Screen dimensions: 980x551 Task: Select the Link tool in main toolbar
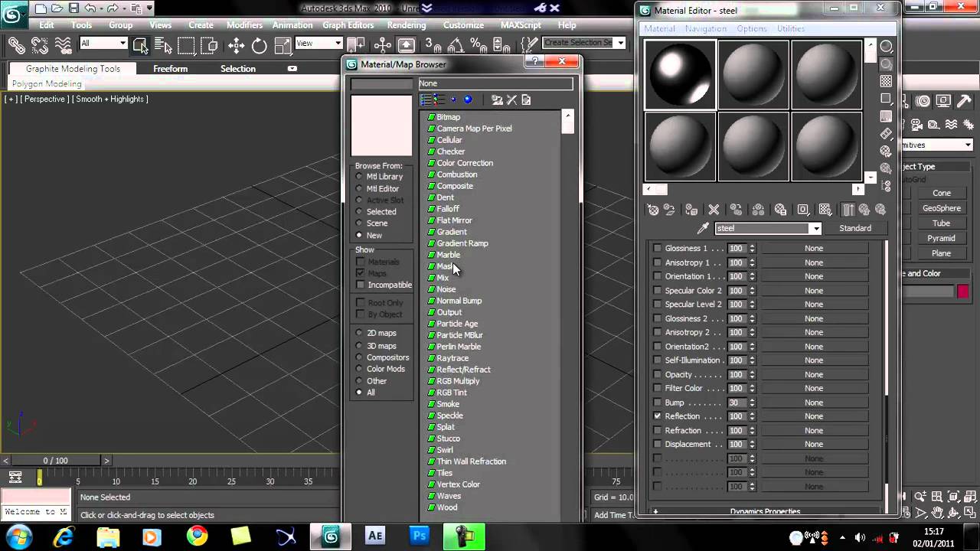pyautogui.click(x=17, y=45)
